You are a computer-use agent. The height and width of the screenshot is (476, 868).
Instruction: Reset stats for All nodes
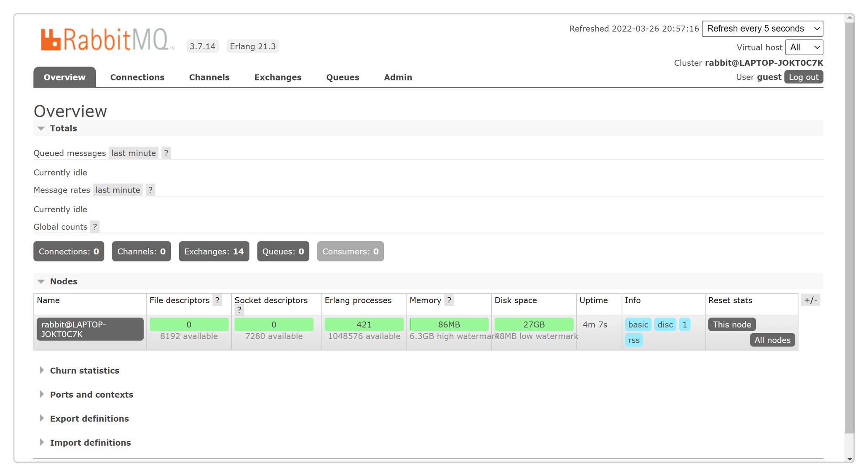tap(772, 340)
